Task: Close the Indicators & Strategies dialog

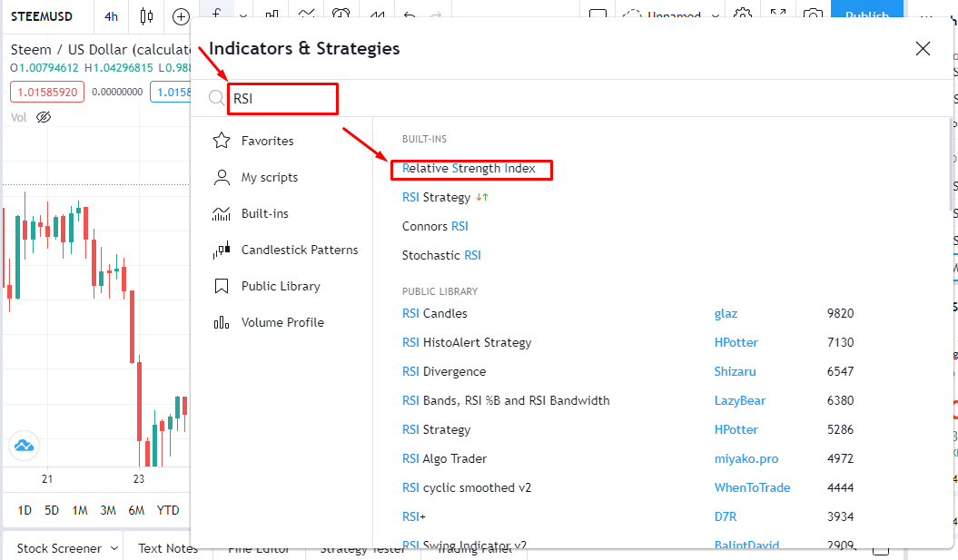Action: click(923, 49)
